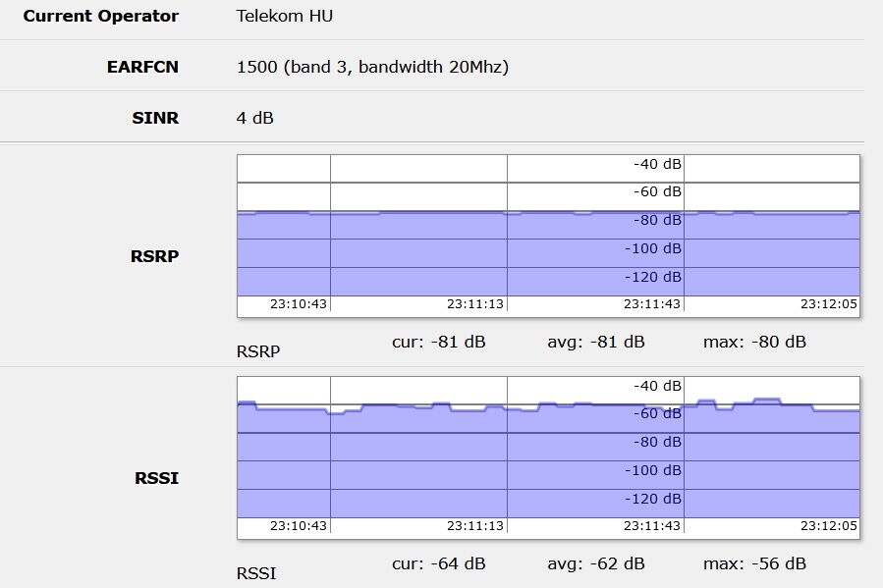Click the 23:10:43 timestamp on RSSI graph
The width and height of the screenshot is (883, 588).
pyautogui.click(x=299, y=525)
